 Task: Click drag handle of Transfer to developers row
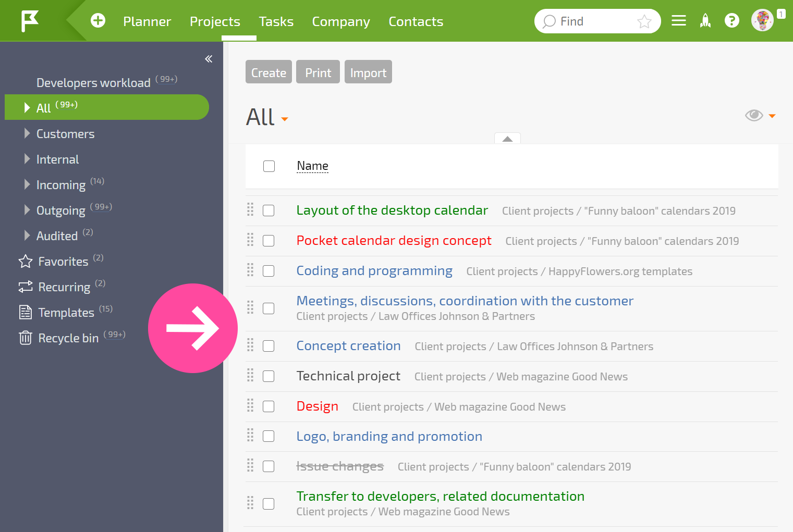pos(250,503)
